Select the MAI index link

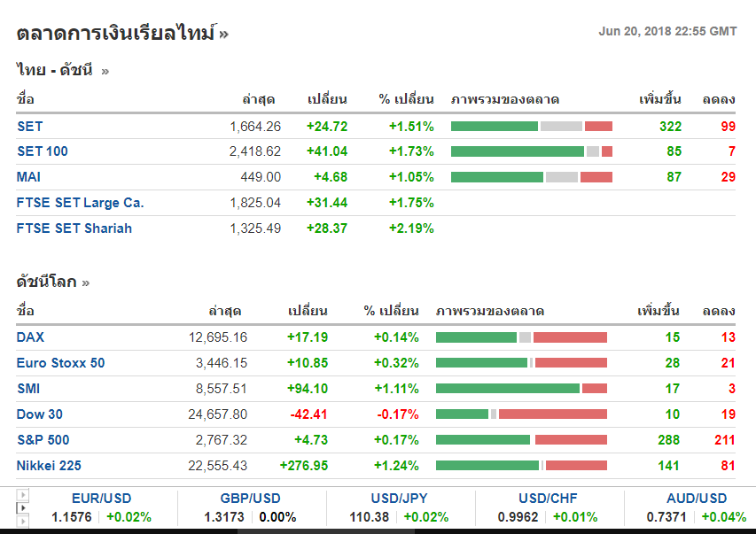[28, 177]
